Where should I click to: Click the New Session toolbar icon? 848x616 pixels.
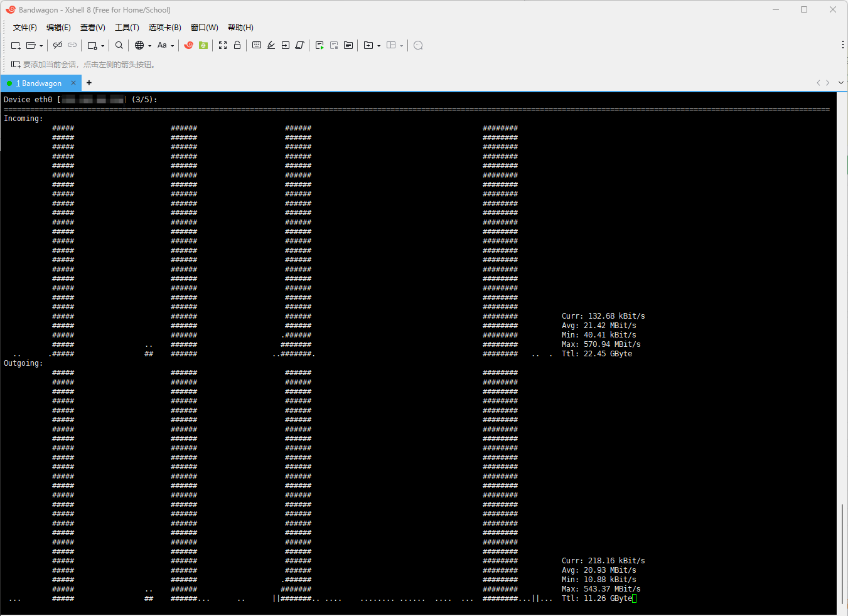[16, 45]
